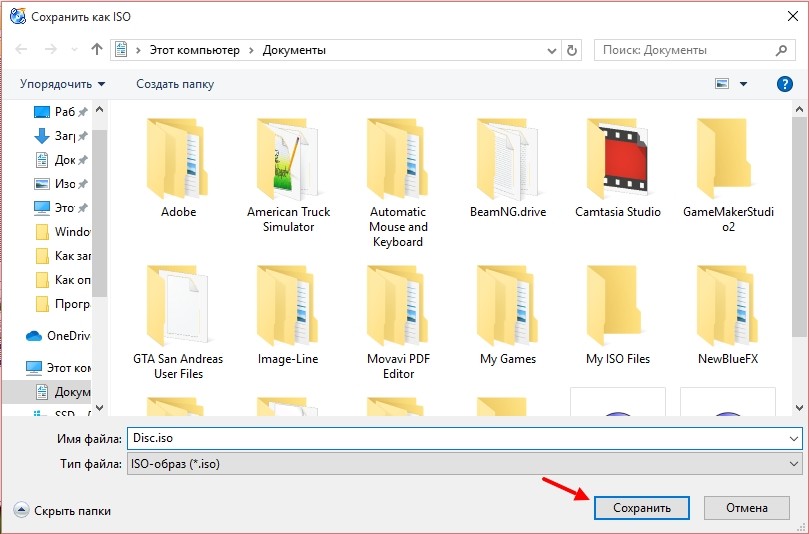Go up one folder level arrow
This screenshot has width=809, height=534.
[x=97, y=50]
